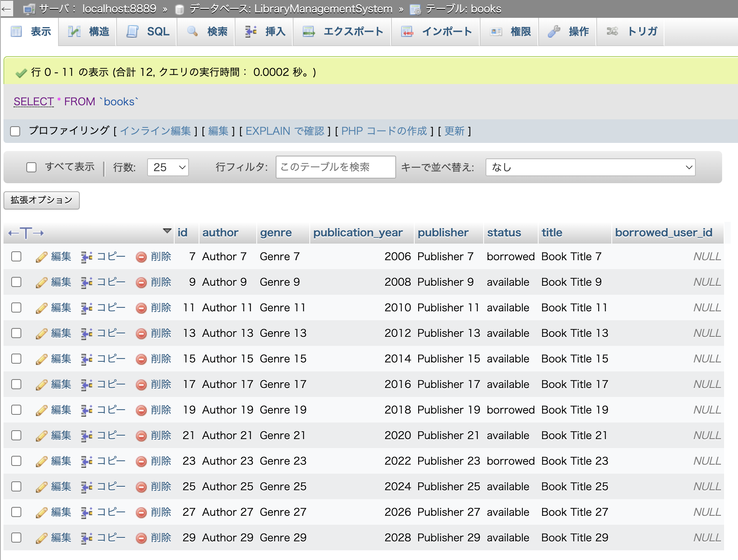Image resolution: width=738 pixels, height=560 pixels.
Task: Select the row checkbox for Book Title 13
Action: [16, 333]
